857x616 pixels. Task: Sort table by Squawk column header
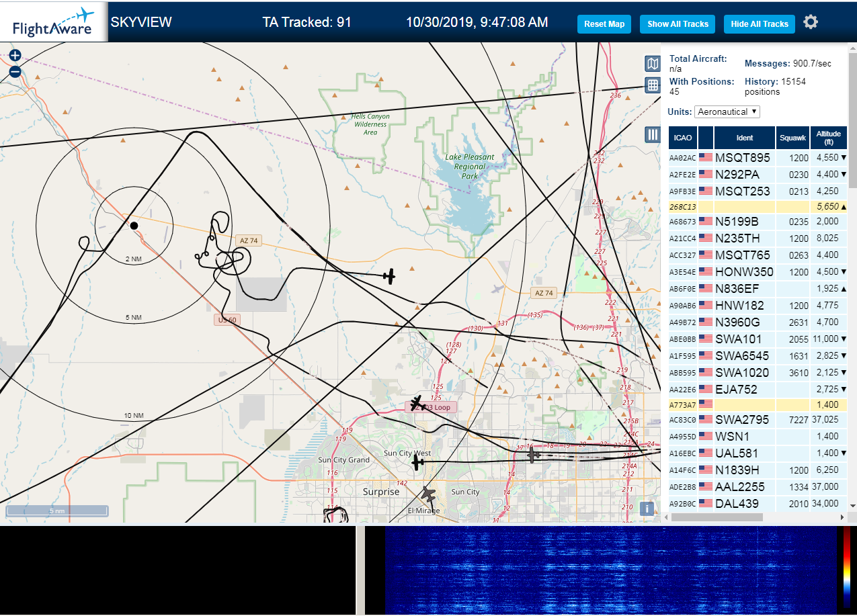point(792,137)
